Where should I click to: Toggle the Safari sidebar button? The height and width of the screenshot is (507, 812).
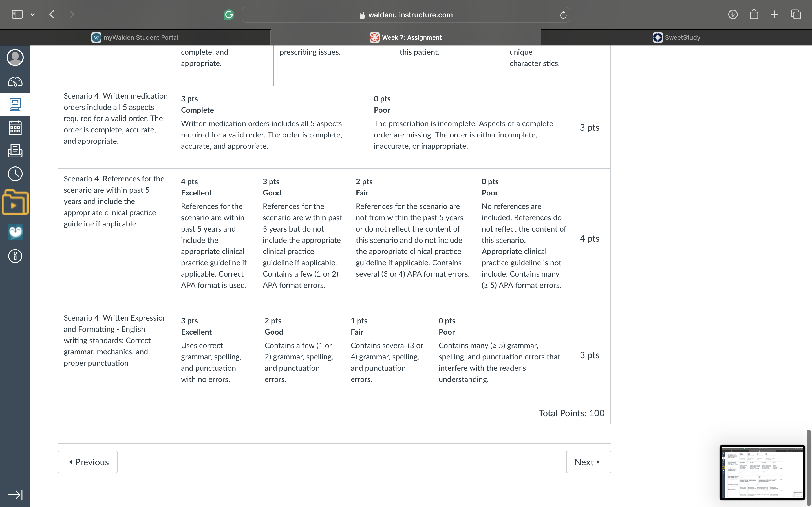(x=17, y=14)
